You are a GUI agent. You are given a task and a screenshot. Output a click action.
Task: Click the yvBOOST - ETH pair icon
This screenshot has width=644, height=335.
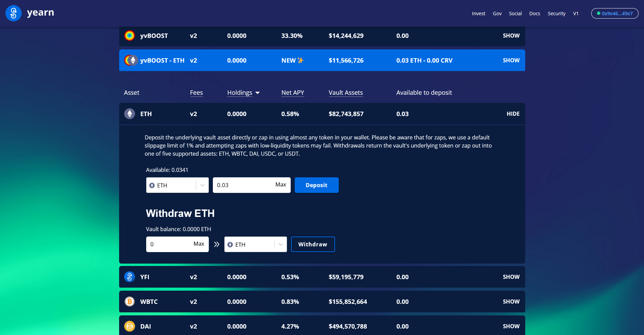tap(131, 60)
